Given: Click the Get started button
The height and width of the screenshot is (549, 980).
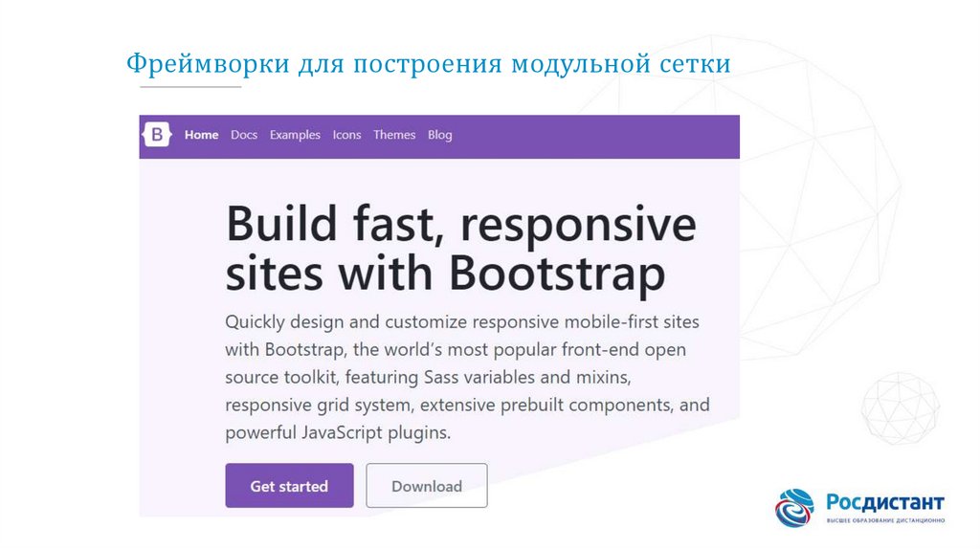Looking at the screenshot, I should coord(289,485).
